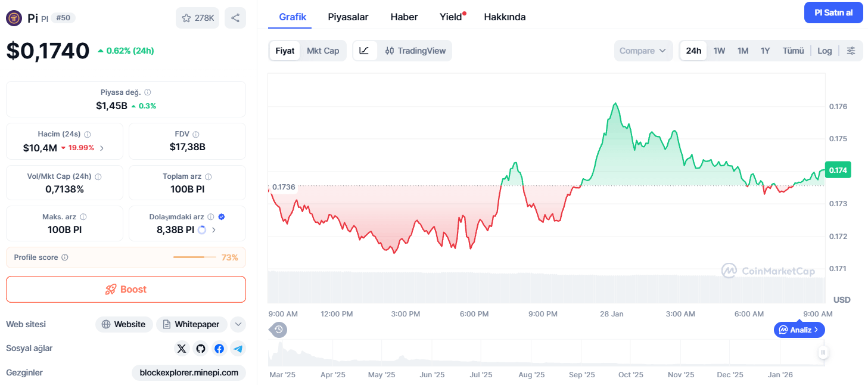Open the Compare dropdown

pos(643,51)
